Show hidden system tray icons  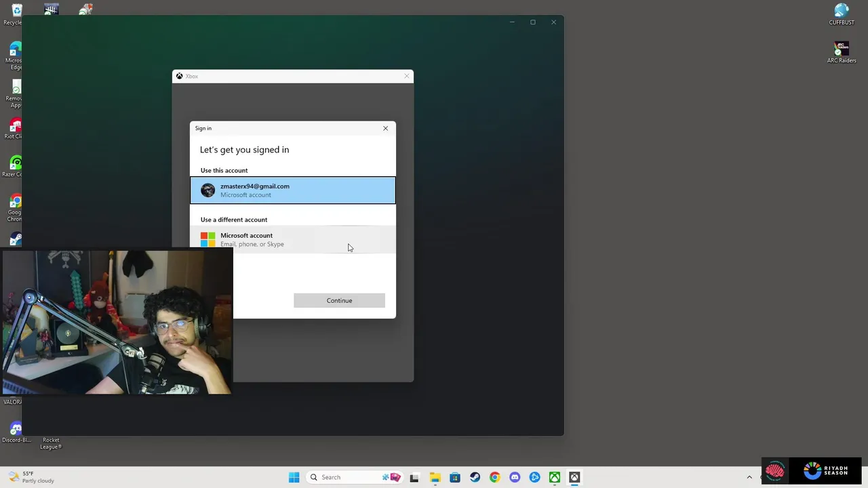point(749,477)
